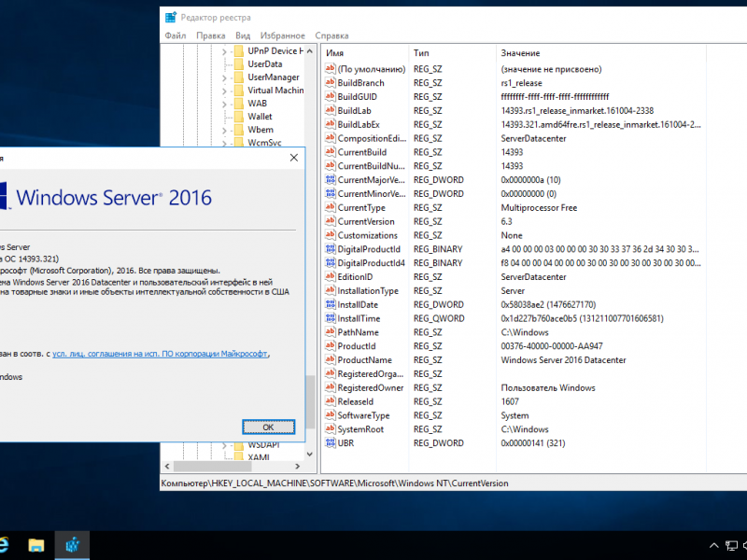
Task: Open File Explorer from the taskbar
Action: pyautogui.click(x=36, y=545)
